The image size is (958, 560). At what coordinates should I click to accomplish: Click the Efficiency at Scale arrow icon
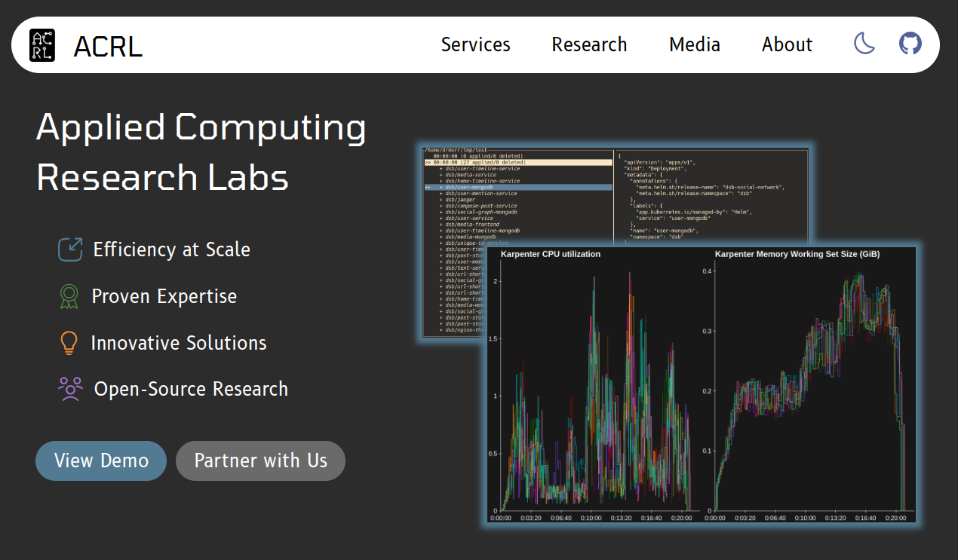click(x=70, y=249)
